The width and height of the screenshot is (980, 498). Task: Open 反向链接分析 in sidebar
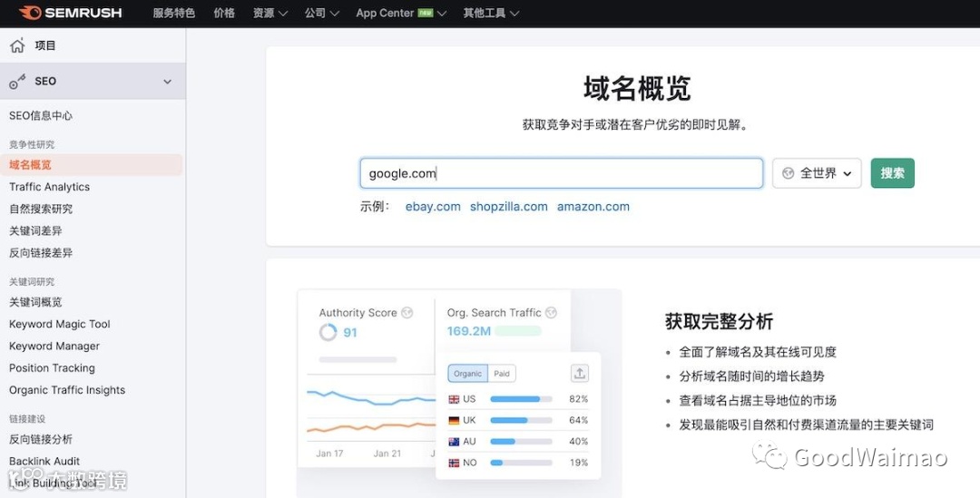click(41, 439)
